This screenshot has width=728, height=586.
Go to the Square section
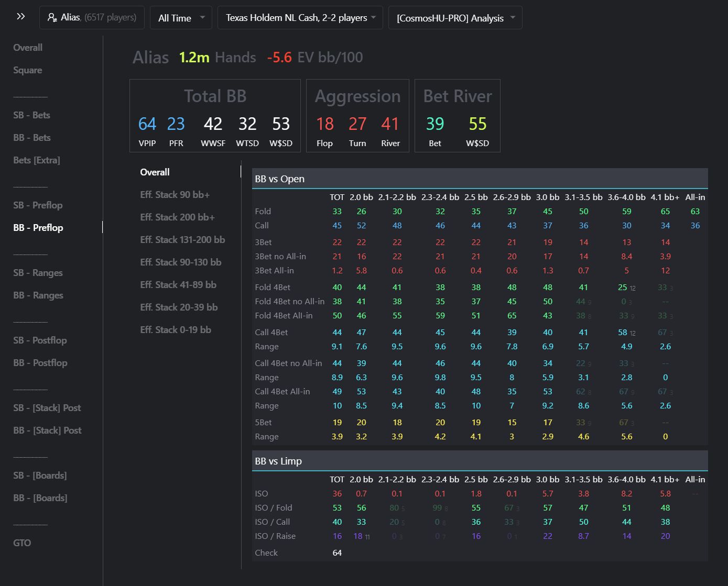28,70
